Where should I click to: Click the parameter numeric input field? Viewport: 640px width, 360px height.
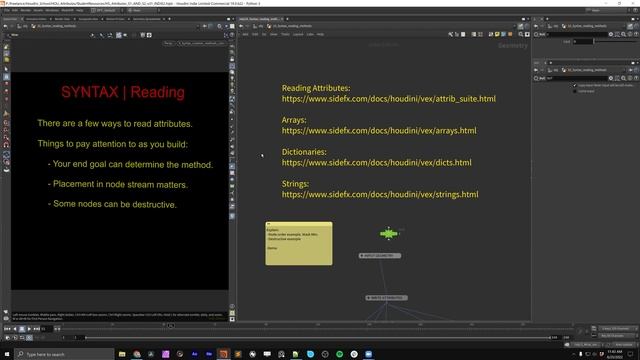583,41
